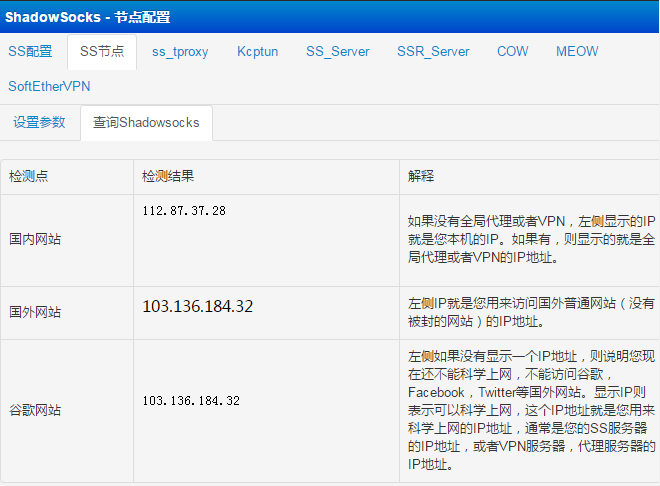This screenshot has height=486, width=660.
Task: Open the SSR_Server tab
Action: coord(433,51)
